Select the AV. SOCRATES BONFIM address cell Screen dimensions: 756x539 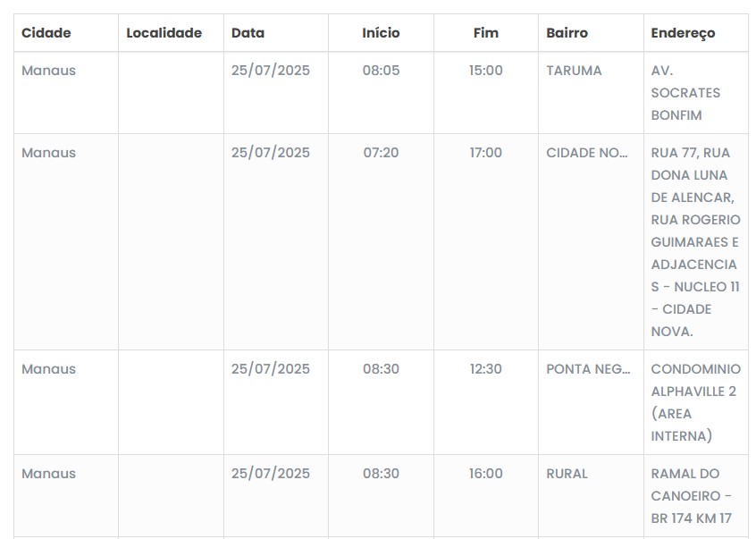(x=685, y=93)
